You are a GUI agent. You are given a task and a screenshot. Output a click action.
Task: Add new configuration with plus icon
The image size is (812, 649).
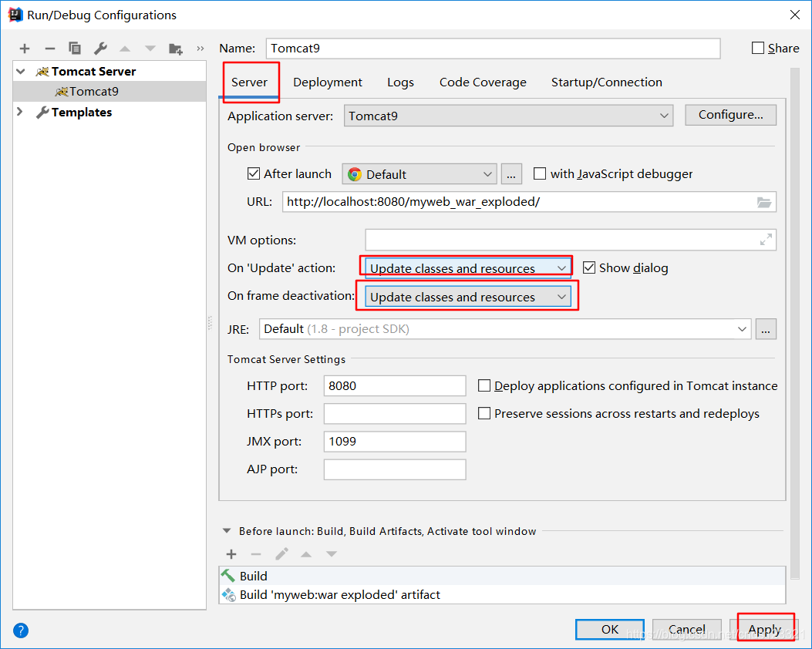[25, 49]
